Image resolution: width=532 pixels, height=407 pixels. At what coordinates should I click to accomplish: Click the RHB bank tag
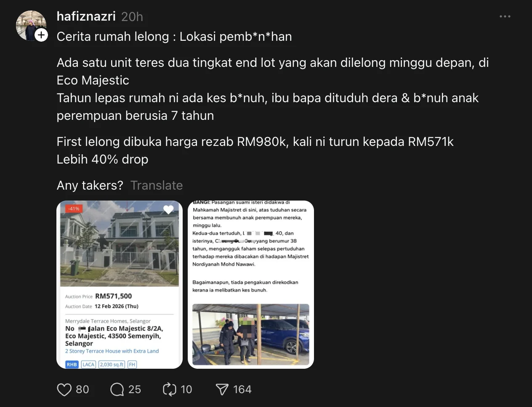72,365
